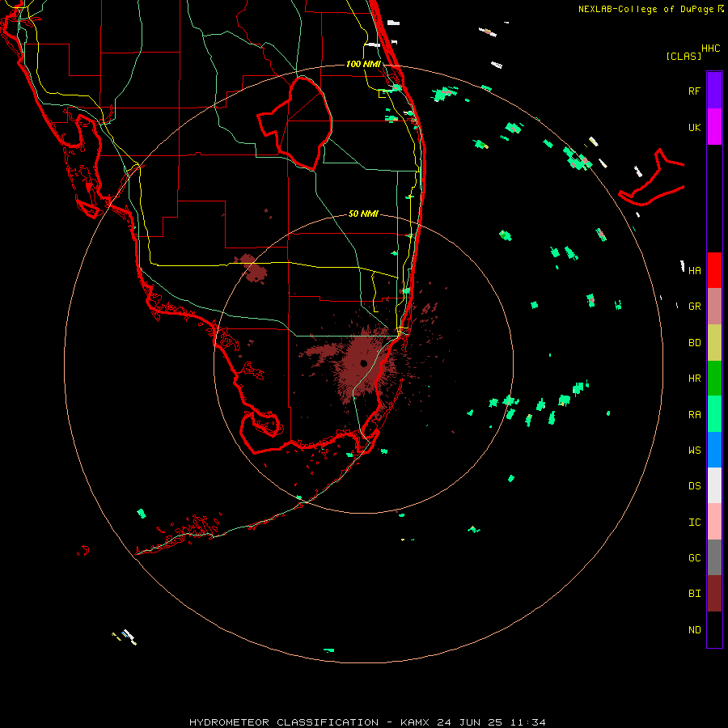The image size is (728, 728).
Task: Click the HA legend label
Action: tap(694, 270)
